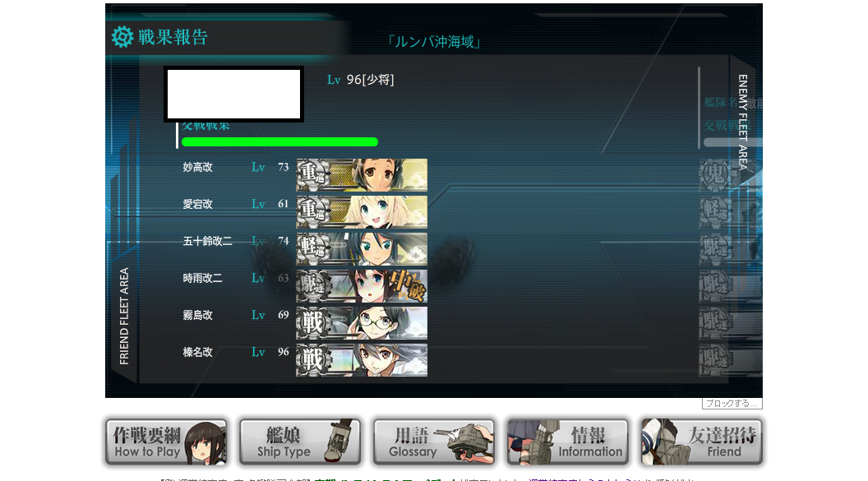Click the ブロックする link

pos(732,404)
